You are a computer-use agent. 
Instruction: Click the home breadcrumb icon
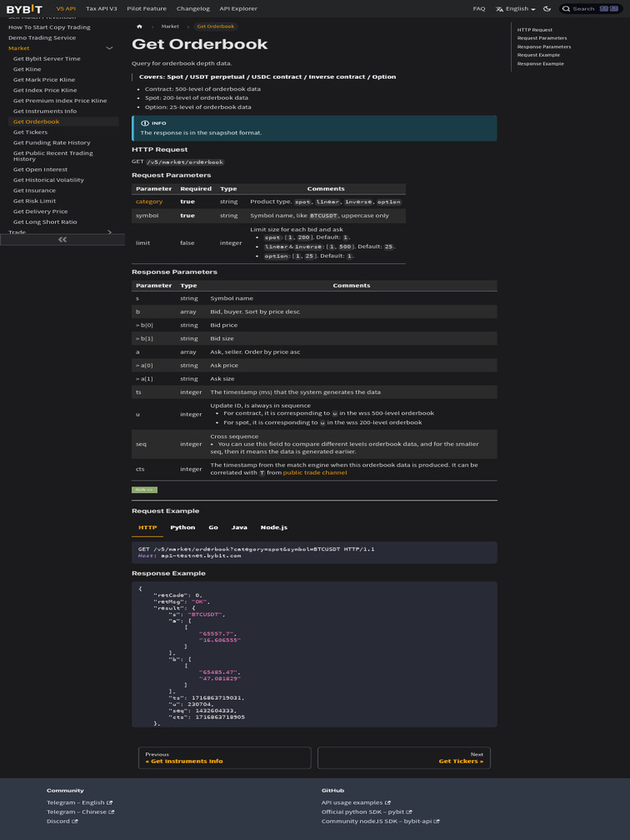coord(139,26)
